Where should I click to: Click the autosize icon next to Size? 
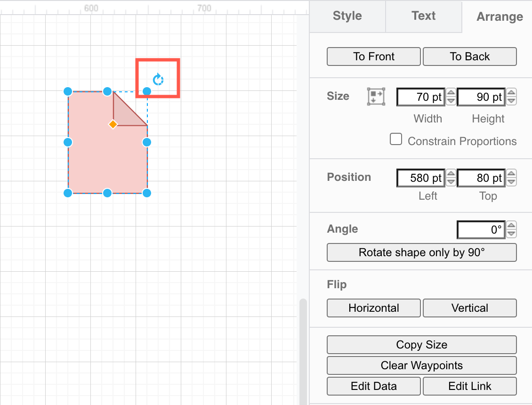(x=376, y=96)
